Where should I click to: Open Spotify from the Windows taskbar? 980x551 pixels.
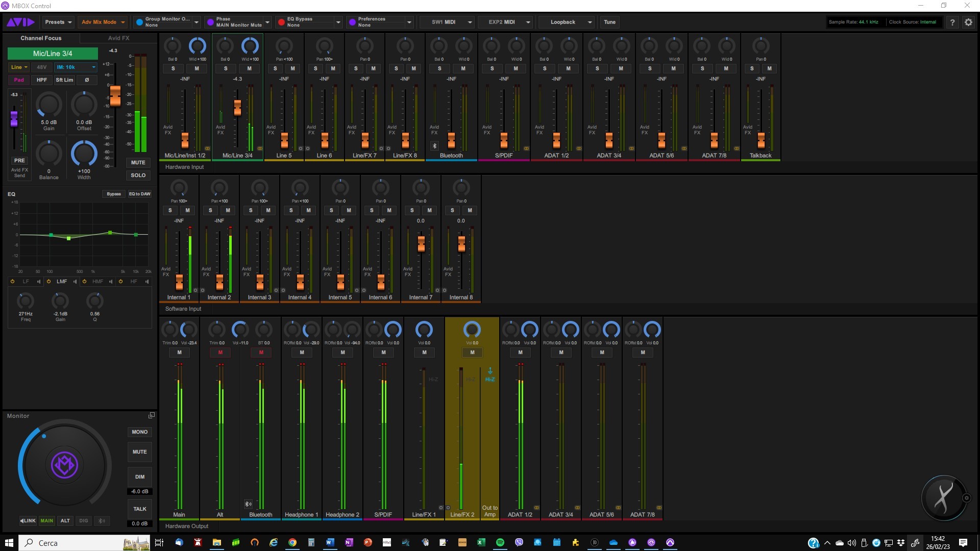[500, 542]
